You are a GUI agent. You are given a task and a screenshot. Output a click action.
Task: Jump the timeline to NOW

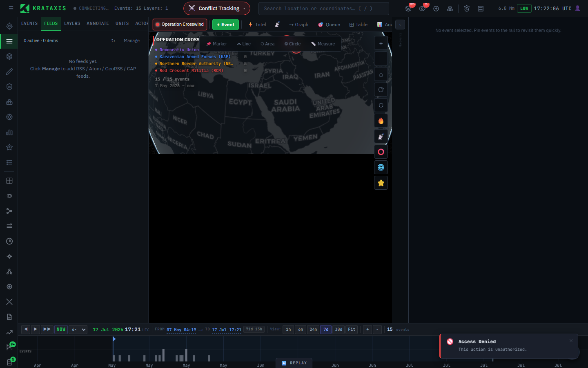point(61,329)
